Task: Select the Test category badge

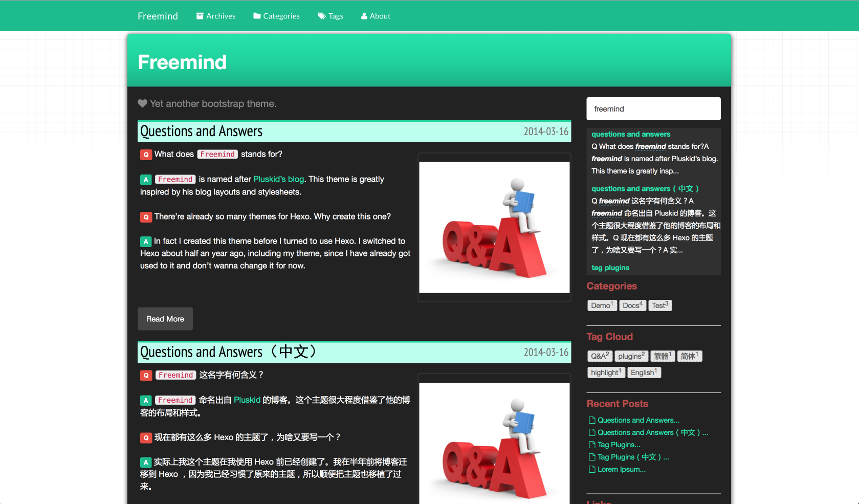Action: click(x=660, y=305)
